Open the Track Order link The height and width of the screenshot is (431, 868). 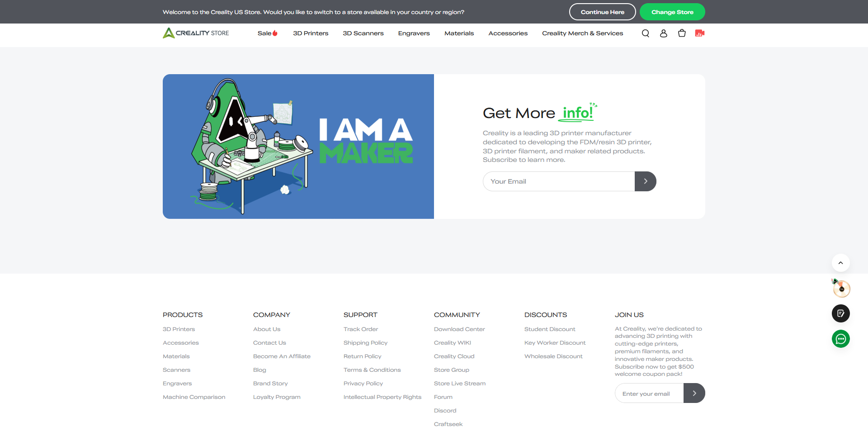tap(361, 329)
